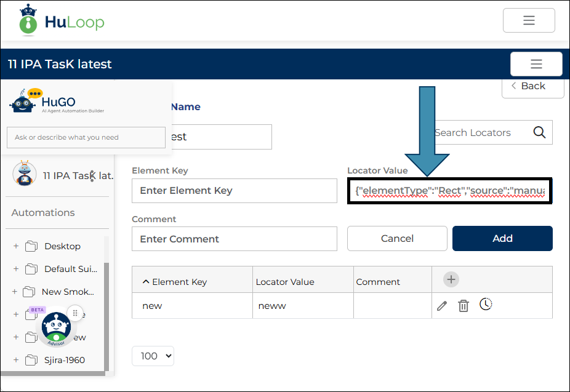View history of the 'new' row
This screenshot has height=392, width=570.
pos(486,304)
